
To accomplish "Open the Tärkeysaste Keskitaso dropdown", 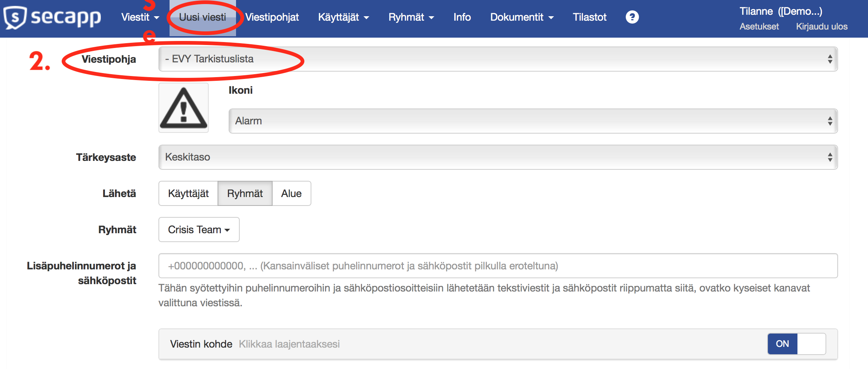I will (x=498, y=157).
